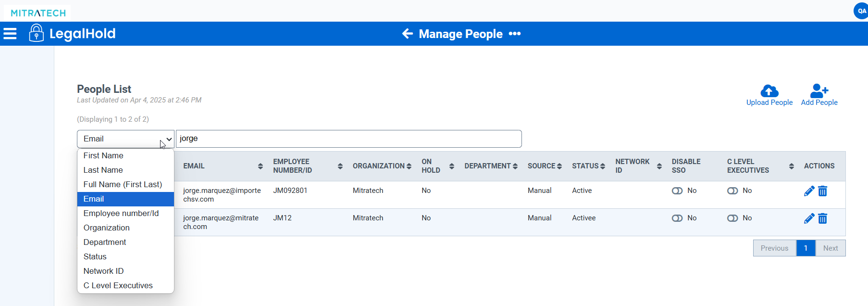Select Last Name from the dropdown list
The width and height of the screenshot is (868, 306).
(x=125, y=170)
